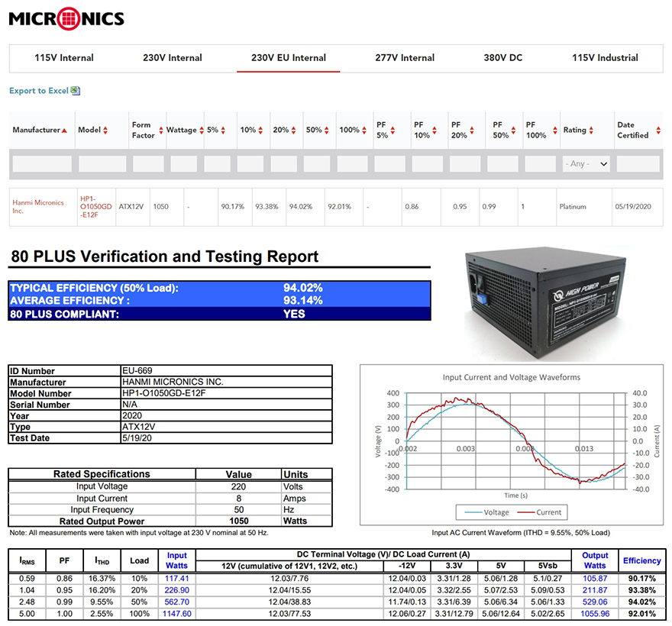Click the 92.01% efficiency in report table
This screenshot has height=626, width=672.
(641, 614)
